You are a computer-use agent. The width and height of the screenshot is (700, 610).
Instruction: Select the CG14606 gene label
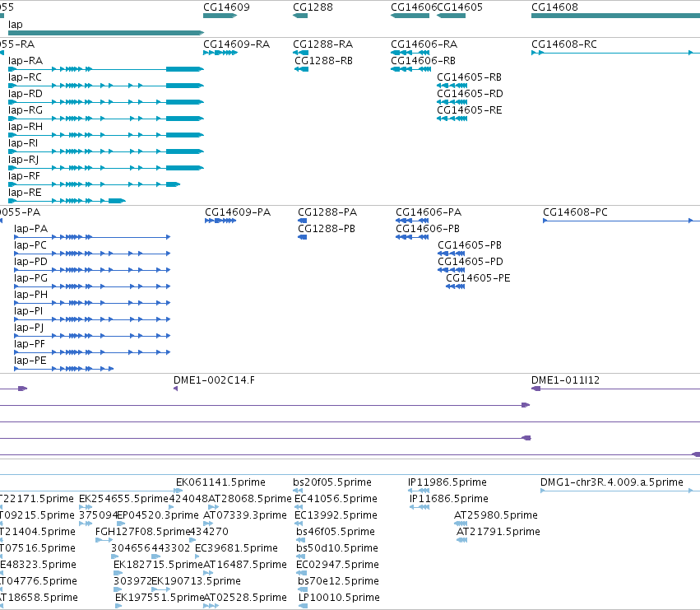point(414,7)
